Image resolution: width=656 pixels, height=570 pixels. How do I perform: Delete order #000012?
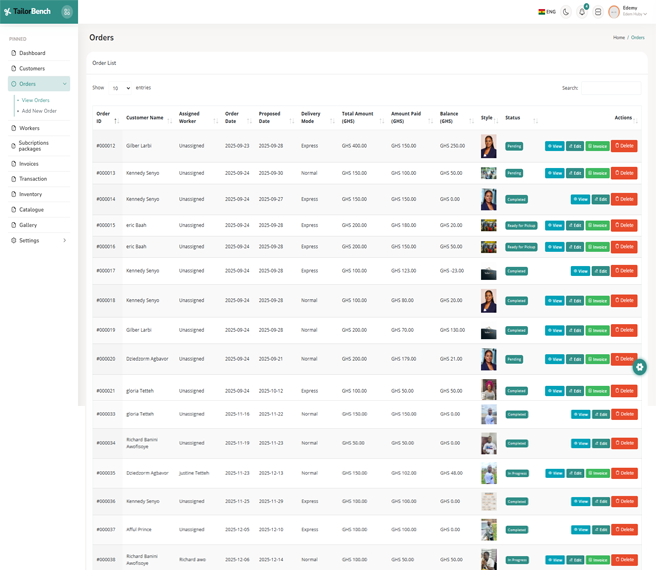coord(624,146)
